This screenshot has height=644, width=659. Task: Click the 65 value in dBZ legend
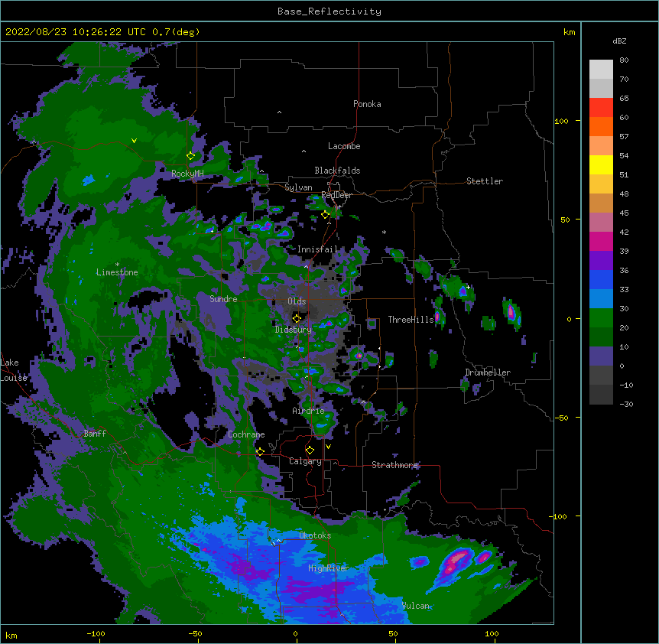pyautogui.click(x=624, y=98)
